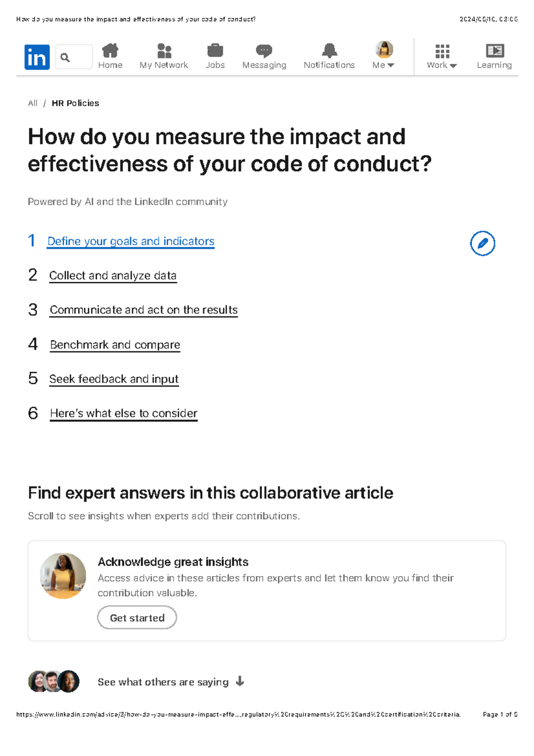
Task: Open the LinkedIn home feed icon
Action: coord(110,50)
